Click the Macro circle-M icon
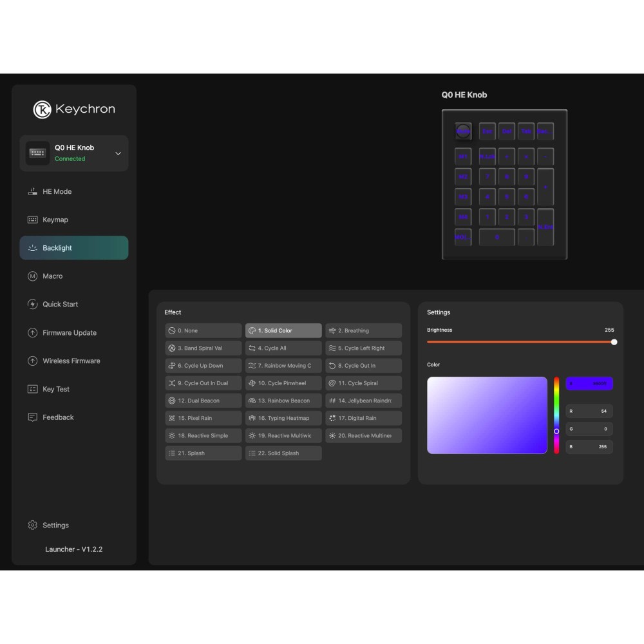Image resolution: width=644 pixels, height=644 pixels. [32, 276]
